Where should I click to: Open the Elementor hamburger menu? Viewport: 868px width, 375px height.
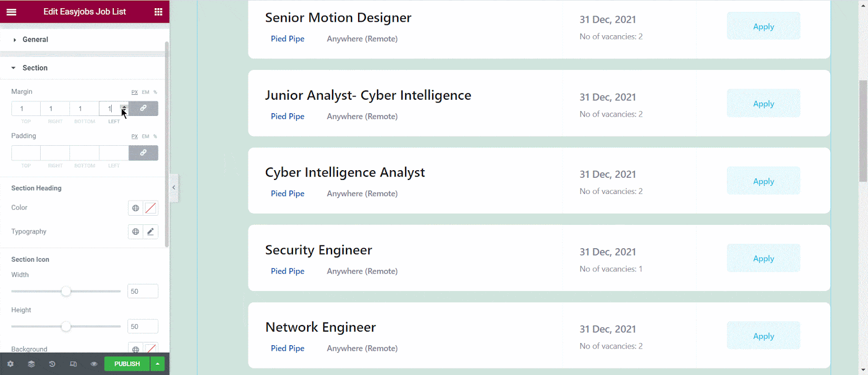point(11,11)
